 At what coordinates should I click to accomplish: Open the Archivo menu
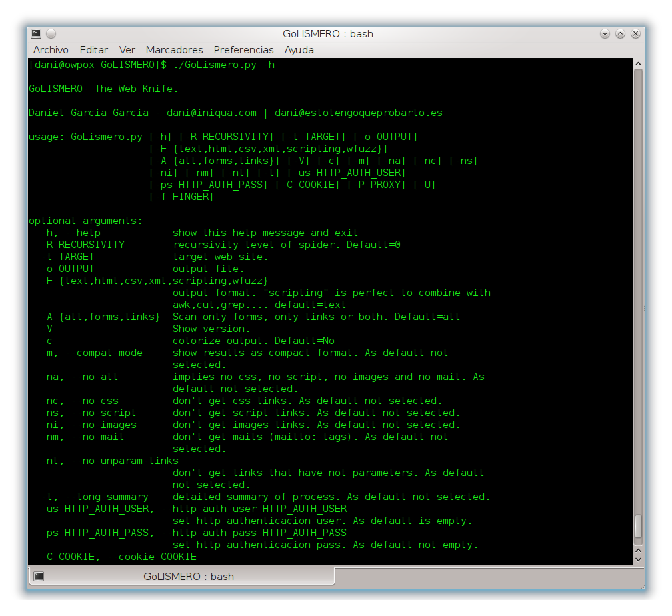(51, 50)
